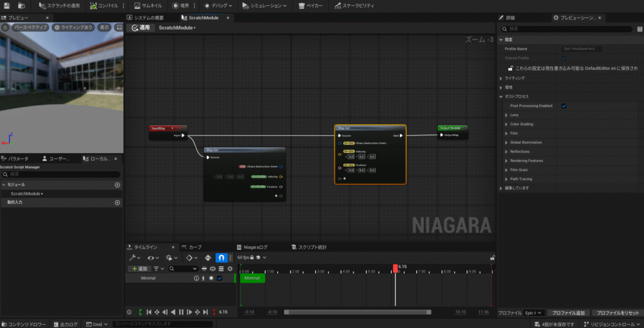Switch to the タイムライン tab

pos(146,247)
